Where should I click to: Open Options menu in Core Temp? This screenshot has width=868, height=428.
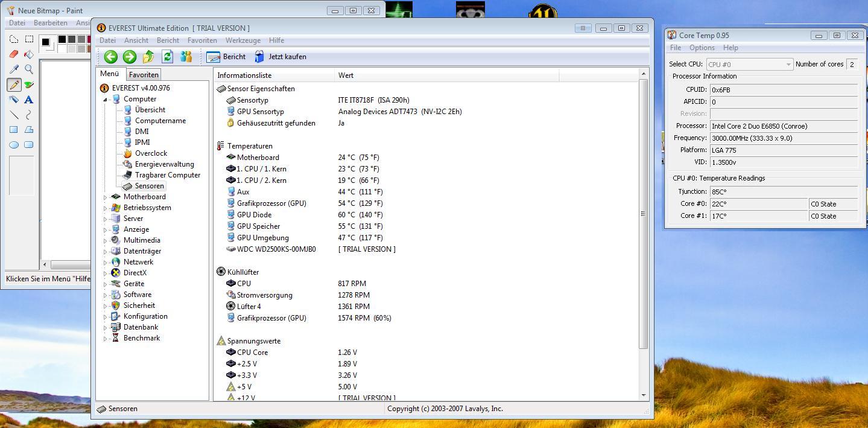702,48
